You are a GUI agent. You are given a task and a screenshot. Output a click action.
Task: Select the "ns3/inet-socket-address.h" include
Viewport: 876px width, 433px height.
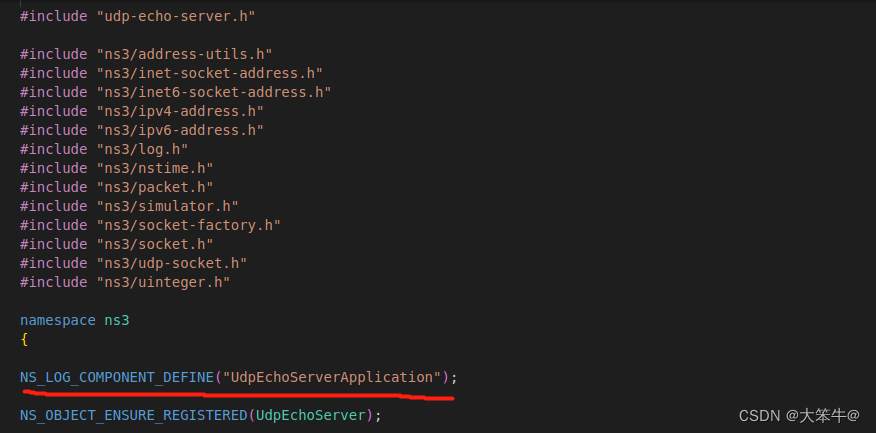coord(210,73)
